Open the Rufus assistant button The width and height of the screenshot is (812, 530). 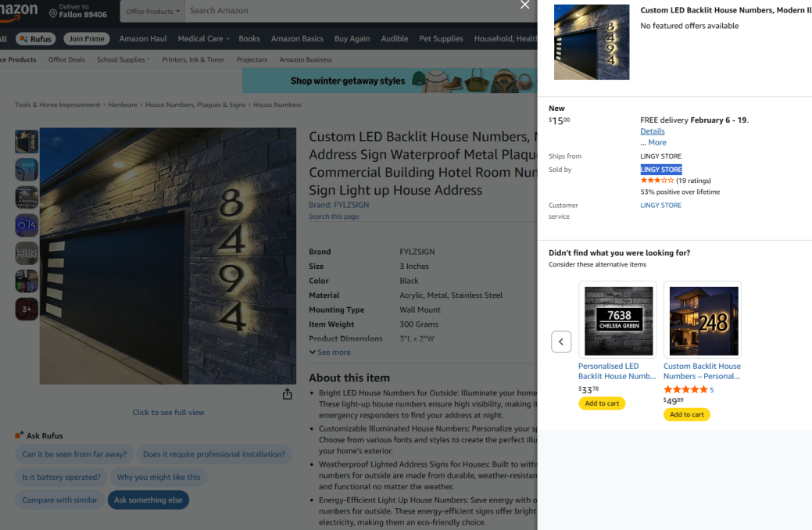(x=36, y=39)
